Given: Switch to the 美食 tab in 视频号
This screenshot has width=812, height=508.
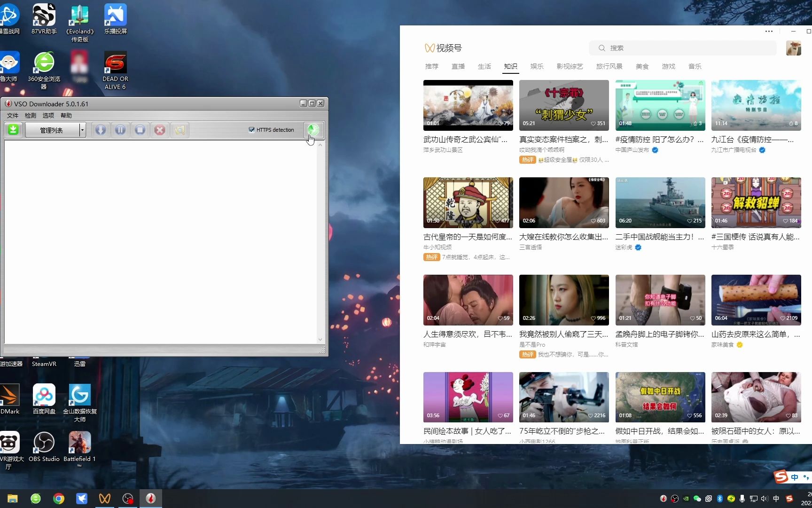Looking at the screenshot, I should pos(642,66).
